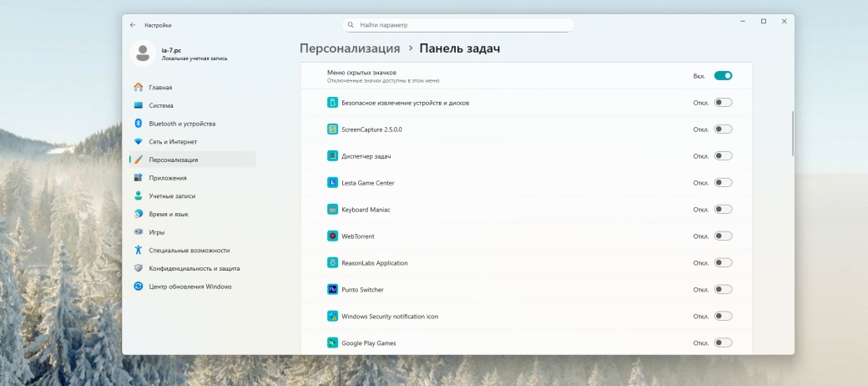Click the Punto Switcher icon

click(x=332, y=289)
